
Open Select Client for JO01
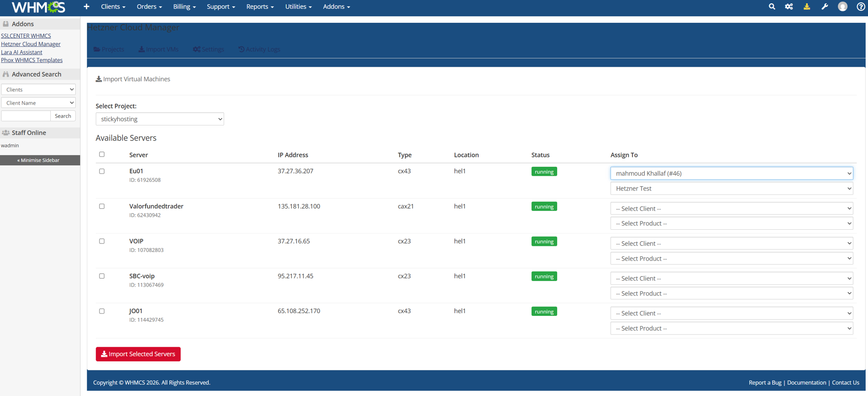(732, 313)
